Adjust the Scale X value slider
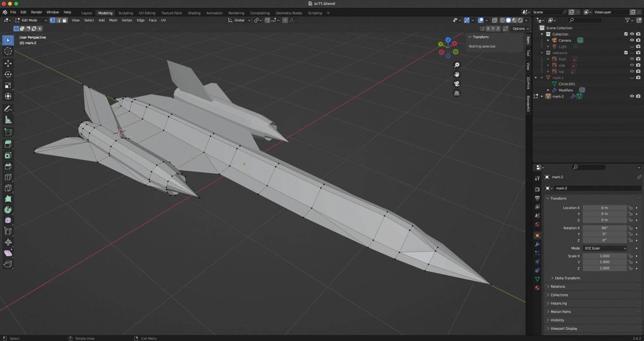644x341 pixels. (605, 256)
